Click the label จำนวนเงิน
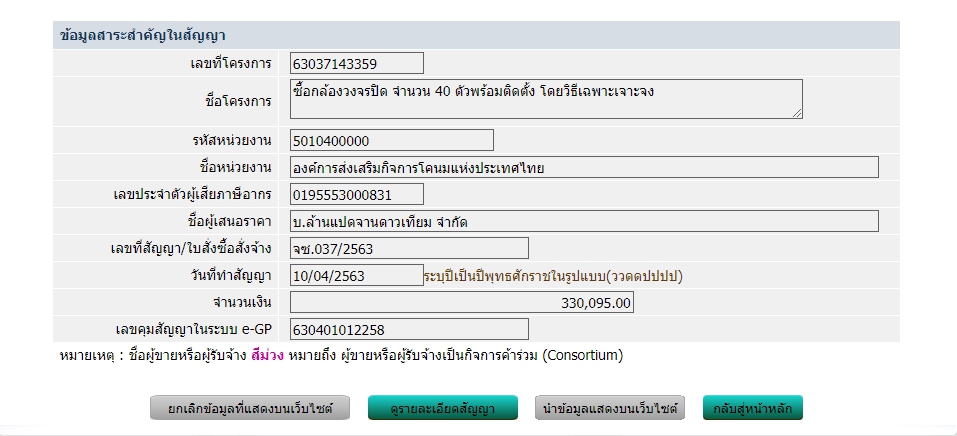 tap(242, 303)
